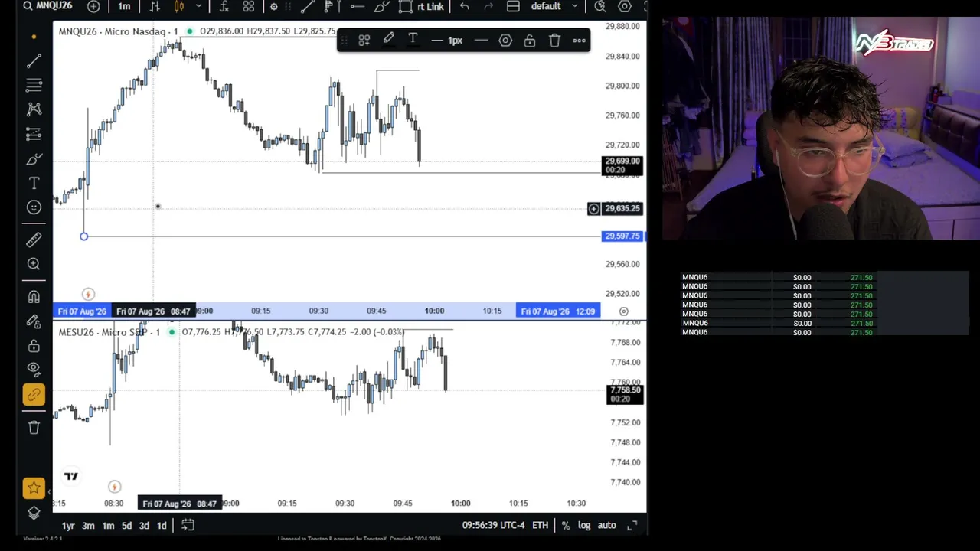Open the 1m interval selector
The image size is (980, 551).
pyautogui.click(x=124, y=6)
